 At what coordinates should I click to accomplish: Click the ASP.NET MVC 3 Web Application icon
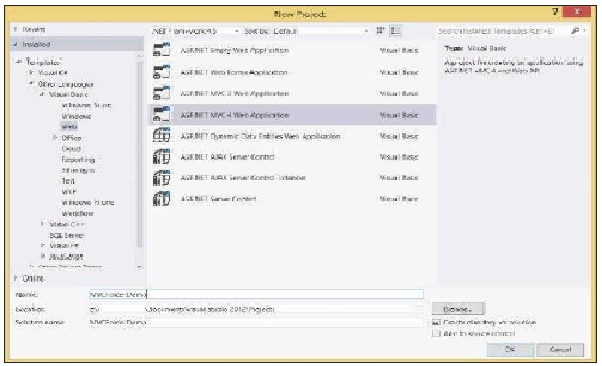(161, 93)
